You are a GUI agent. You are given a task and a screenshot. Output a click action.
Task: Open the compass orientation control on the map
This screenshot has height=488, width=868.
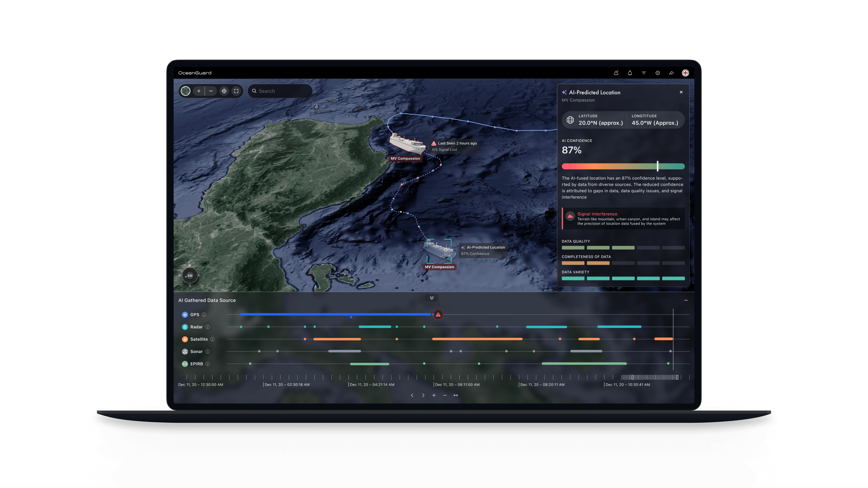(190, 275)
